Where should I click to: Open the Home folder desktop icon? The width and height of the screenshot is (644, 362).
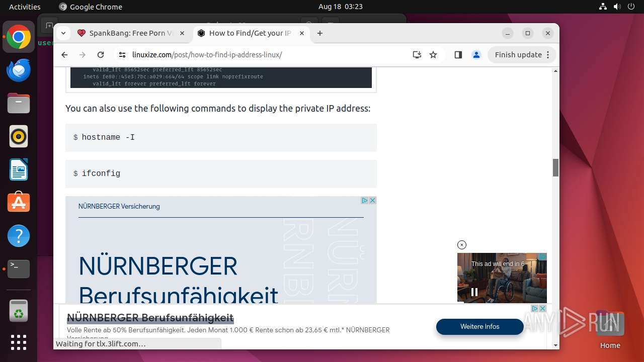(x=610, y=330)
